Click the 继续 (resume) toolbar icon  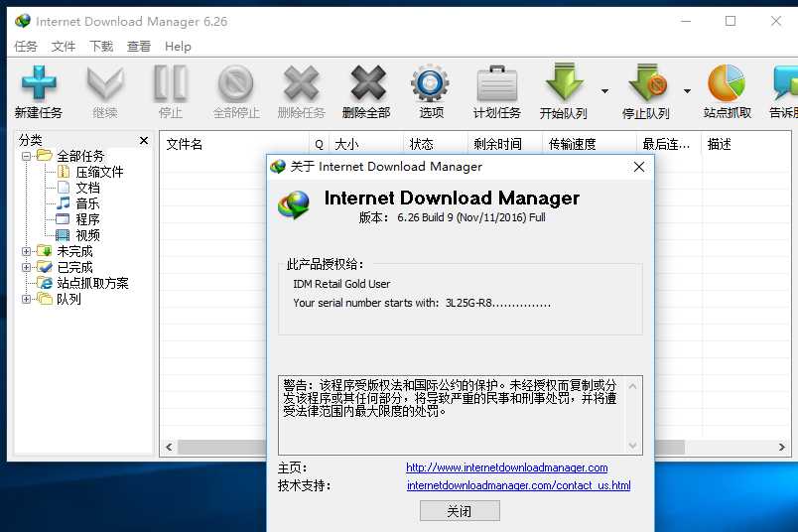(x=105, y=83)
